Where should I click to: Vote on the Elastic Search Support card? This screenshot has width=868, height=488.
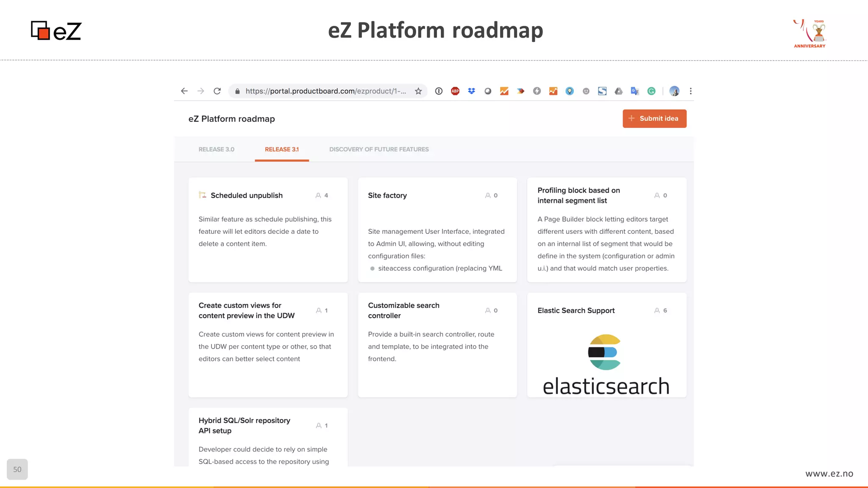click(x=657, y=311)
